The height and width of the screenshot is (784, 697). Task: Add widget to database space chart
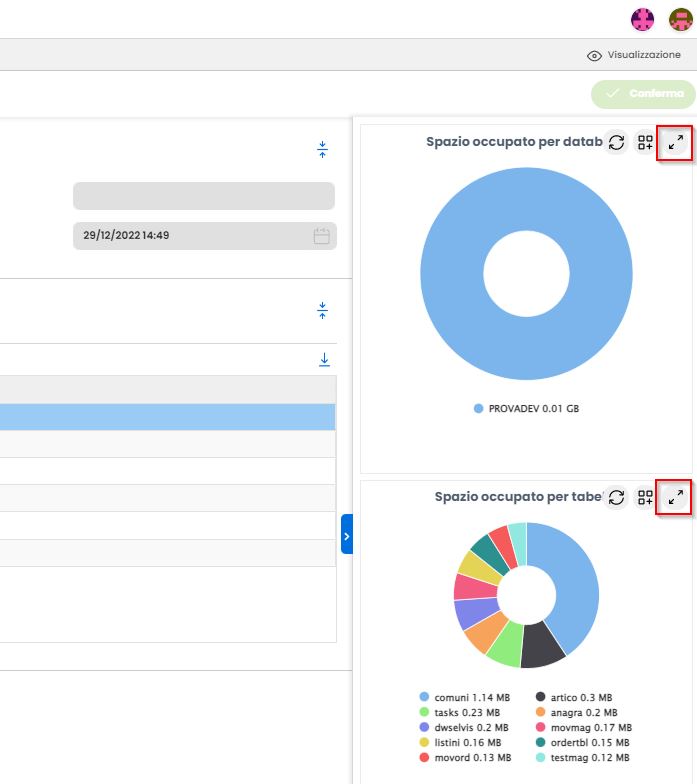tap(645, 142)
